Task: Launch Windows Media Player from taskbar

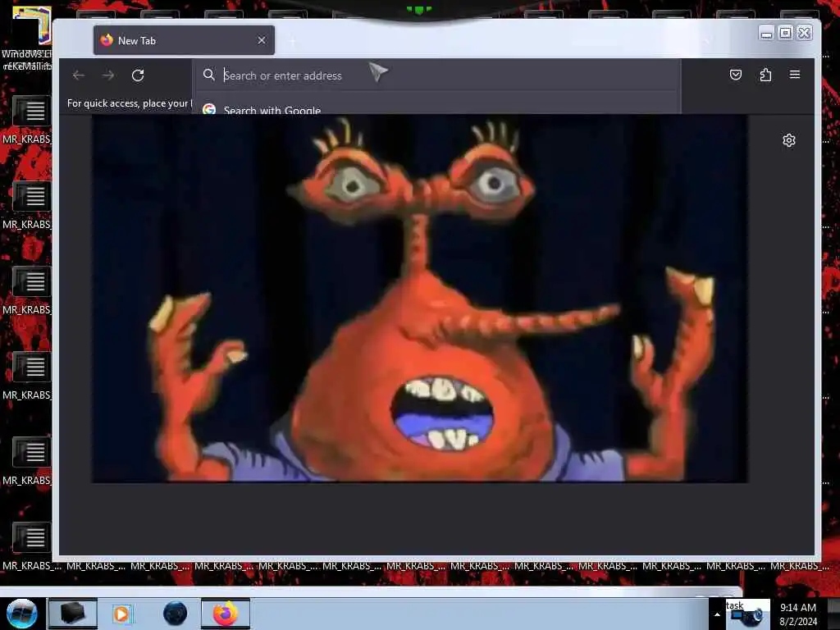Action: (121, 614)
